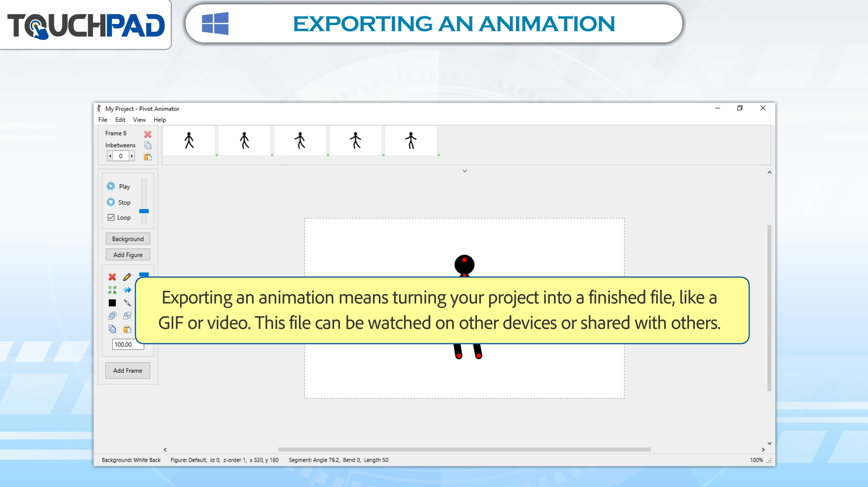Click the horizontal canvas scrollbar thumb
This screenshot has height=487, width=868.
pos(464,450)
